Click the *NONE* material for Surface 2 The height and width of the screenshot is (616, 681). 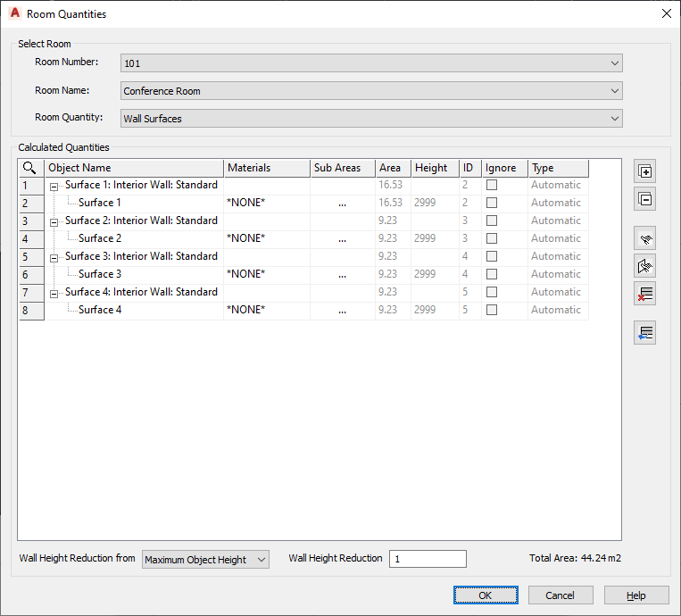click(245, 238)
